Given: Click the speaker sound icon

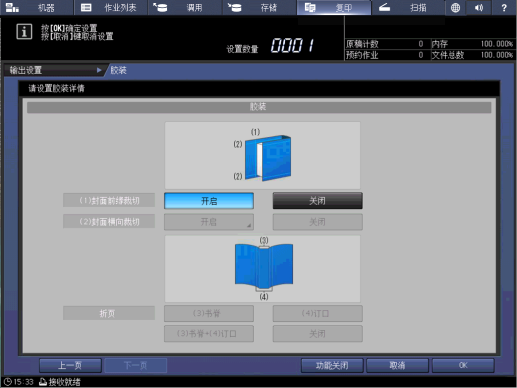Looking at the screenshot, I should [x=479, y=7].
